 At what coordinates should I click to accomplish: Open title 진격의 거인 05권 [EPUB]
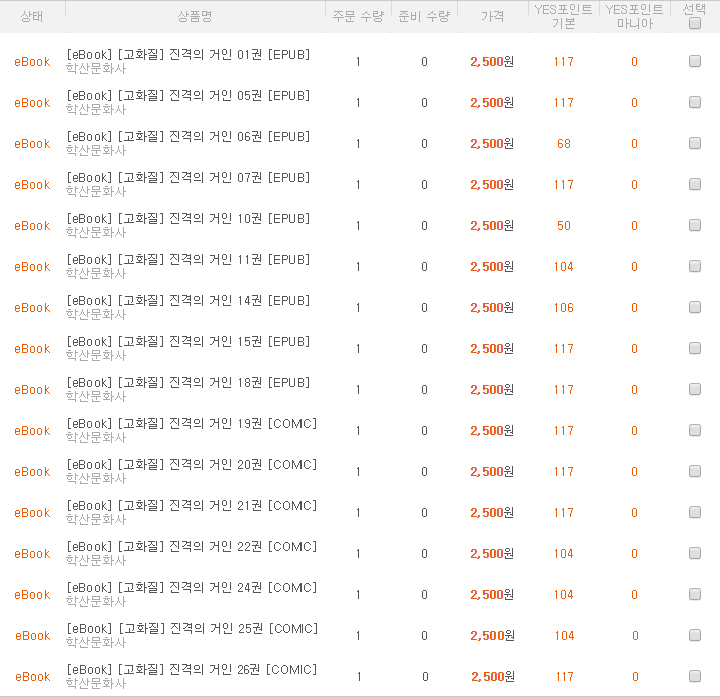[188, 96]
